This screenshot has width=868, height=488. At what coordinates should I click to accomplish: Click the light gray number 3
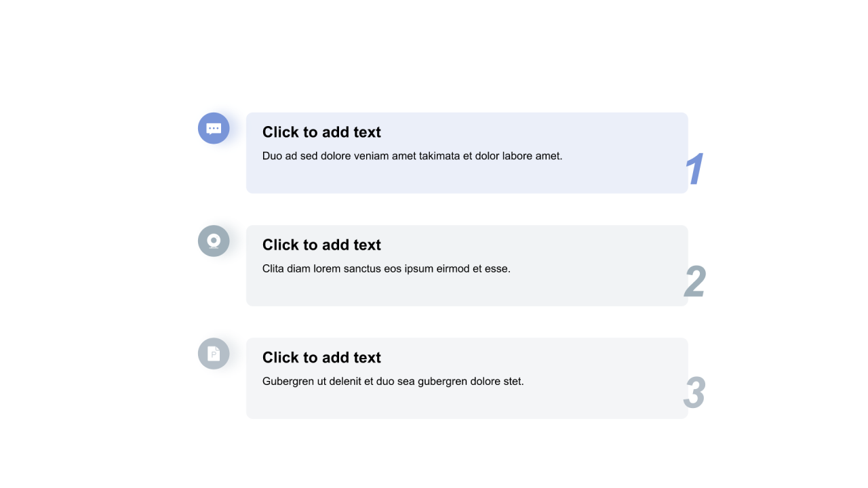[x=694, y=394]
